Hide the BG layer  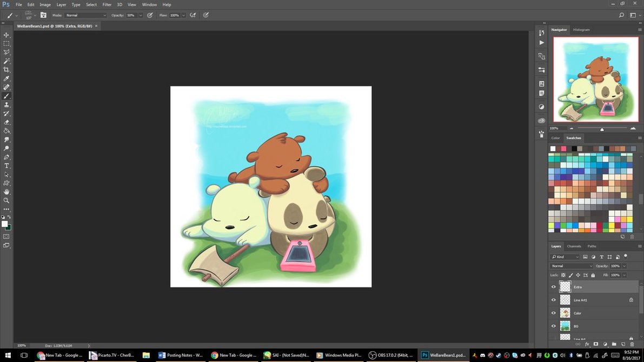[x=553, y=326]
